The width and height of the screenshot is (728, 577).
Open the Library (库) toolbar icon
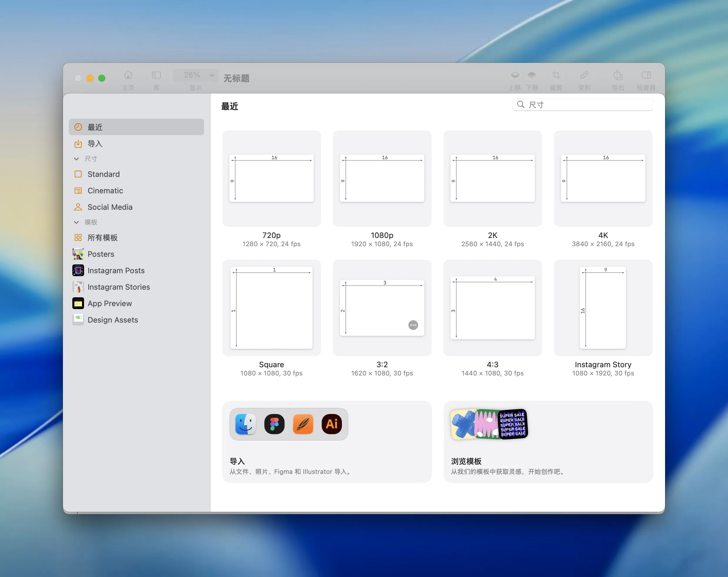click(x=156, y=75)
